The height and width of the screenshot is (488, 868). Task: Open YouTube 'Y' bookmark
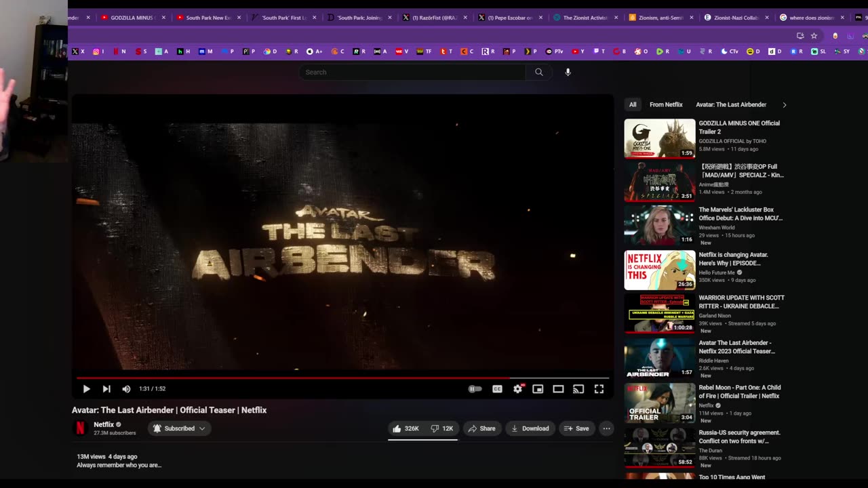pos(578,52)
